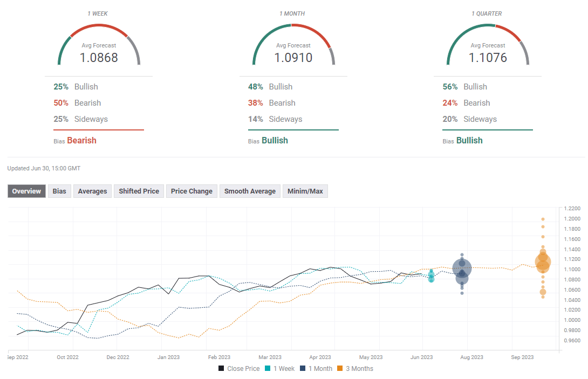Click the 1 Quarter Bullish bias label
Image resolution: width=588 pixels, height=379 pixels.
469,141
